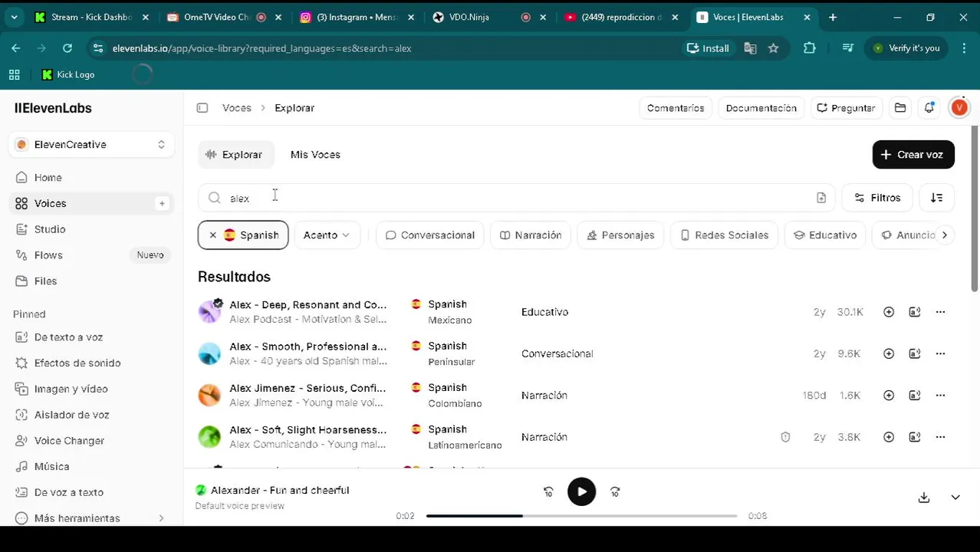Screen dimensions: 980x552
Task: Play Alex Jimenez voice avatar
Action: pos(209,396)
